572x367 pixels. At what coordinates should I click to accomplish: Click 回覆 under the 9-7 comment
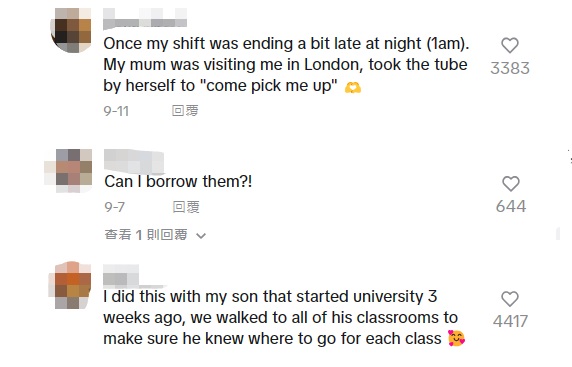click(x=186, y=207)
